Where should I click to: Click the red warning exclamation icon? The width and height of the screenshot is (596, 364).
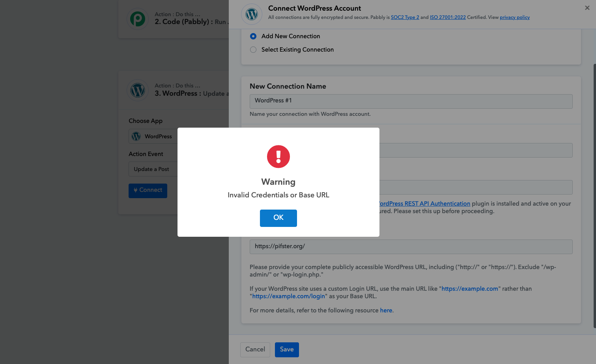tap(278, 156)
